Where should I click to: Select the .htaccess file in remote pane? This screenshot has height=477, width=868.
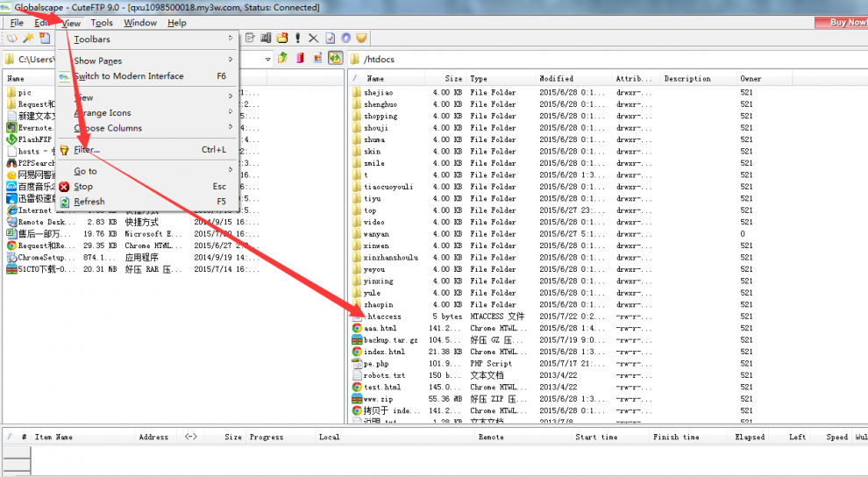[383, 317]
